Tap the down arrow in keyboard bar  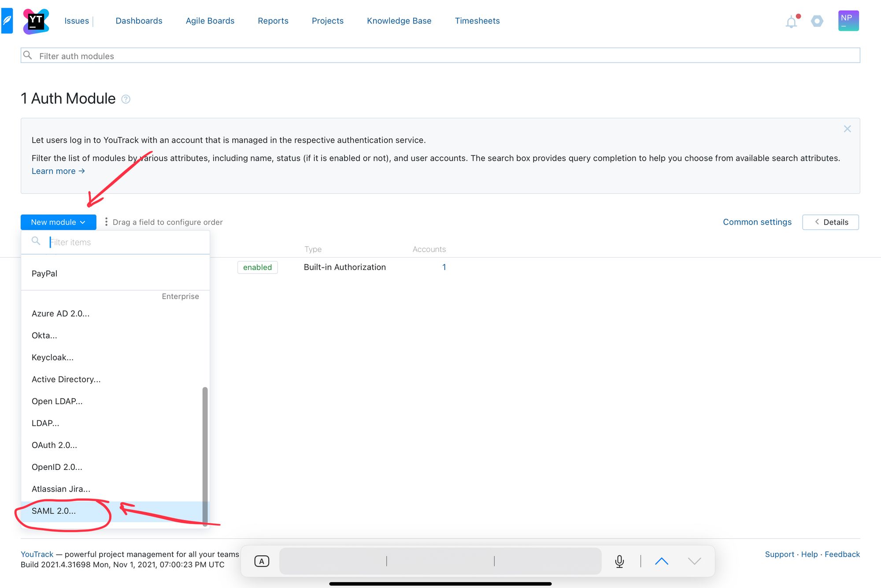point(694,561)
